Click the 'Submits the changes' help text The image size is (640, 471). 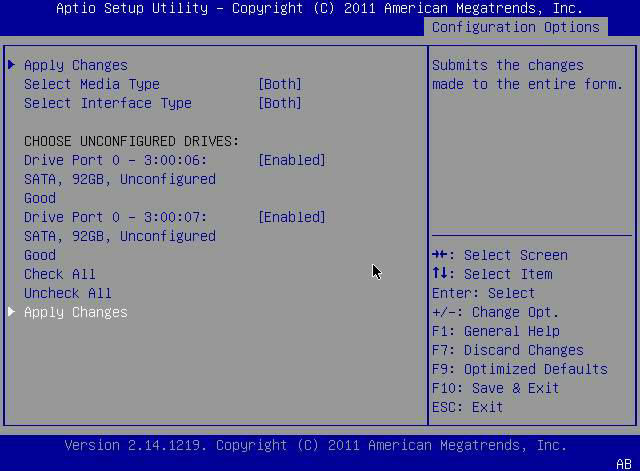click(x=528, y=75)
